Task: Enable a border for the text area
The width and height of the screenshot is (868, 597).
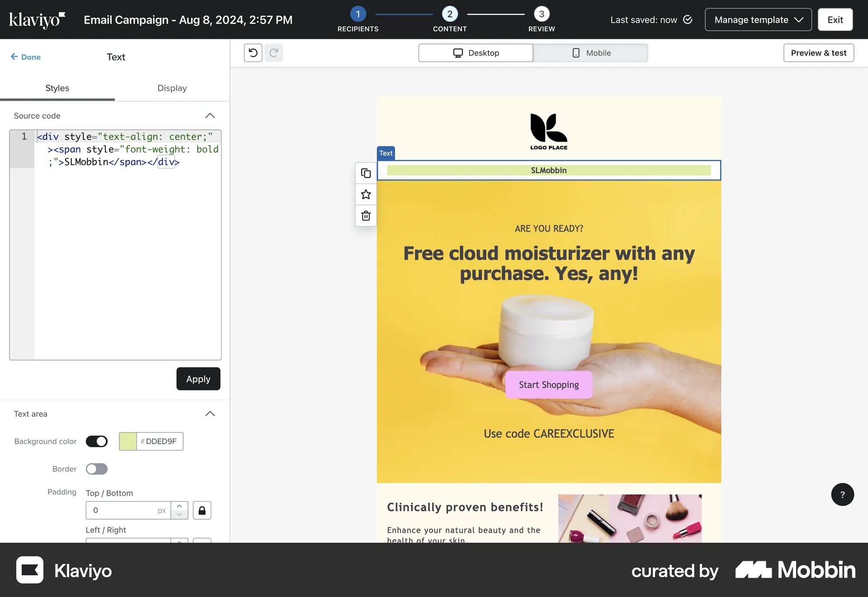Action: [x=96, y=469]
